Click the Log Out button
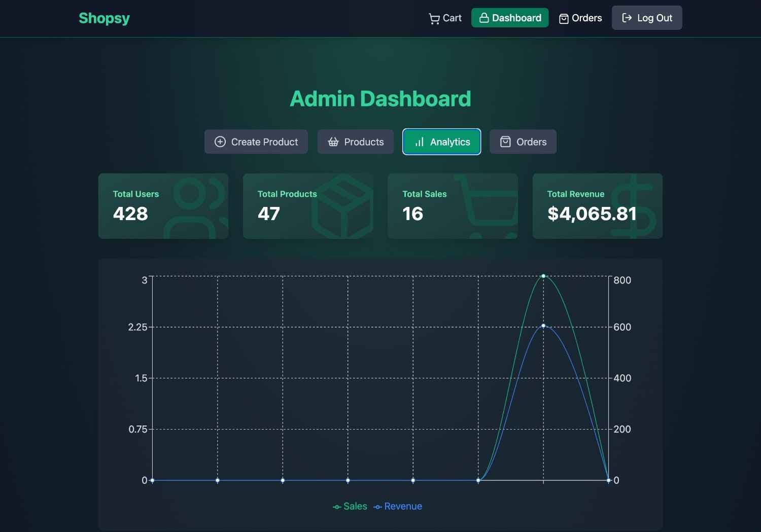The width and height of the screenshot is (761, 532). 647,18
